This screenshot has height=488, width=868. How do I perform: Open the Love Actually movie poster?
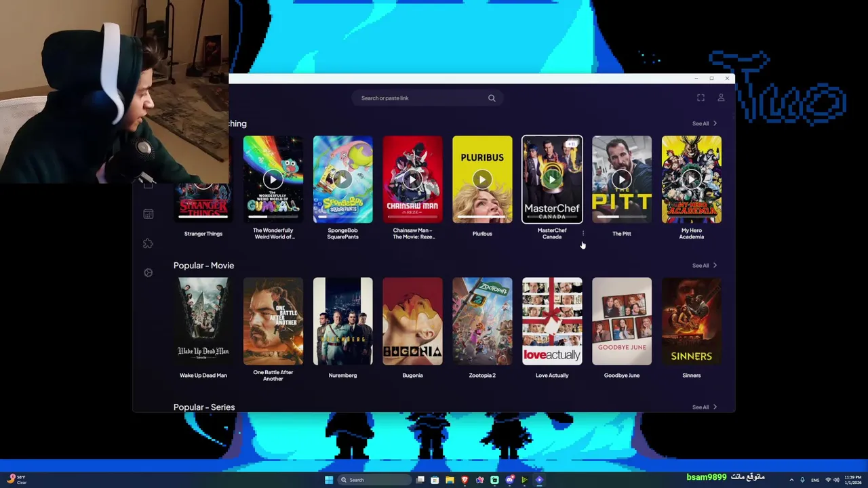click(552, 321)
